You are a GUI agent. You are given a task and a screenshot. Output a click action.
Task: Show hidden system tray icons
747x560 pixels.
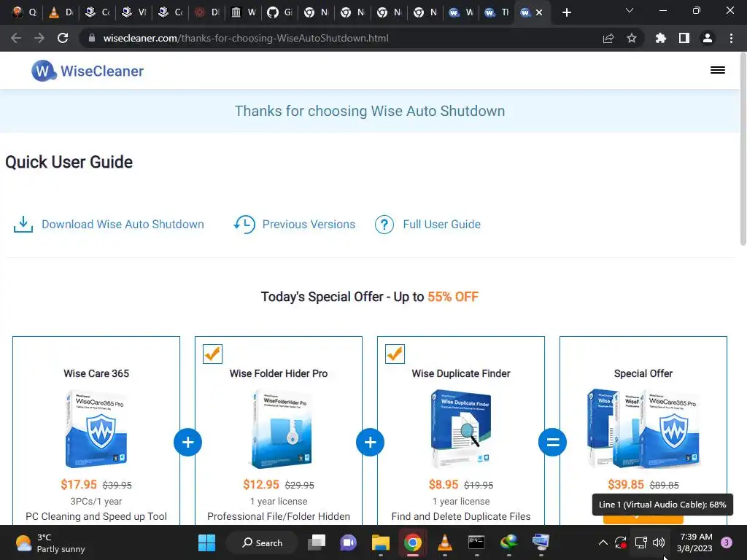coord(603,542)
